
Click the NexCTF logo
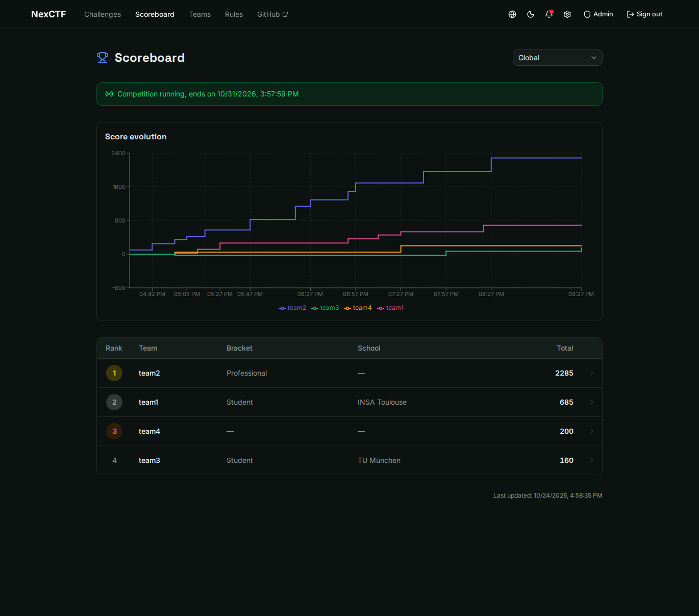point(48,14)
